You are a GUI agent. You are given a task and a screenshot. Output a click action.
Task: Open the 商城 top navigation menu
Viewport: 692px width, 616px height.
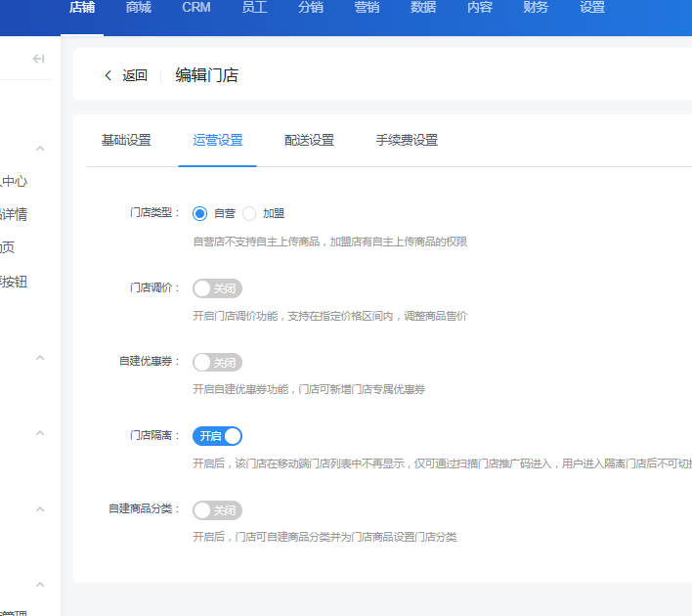point(139,8)
